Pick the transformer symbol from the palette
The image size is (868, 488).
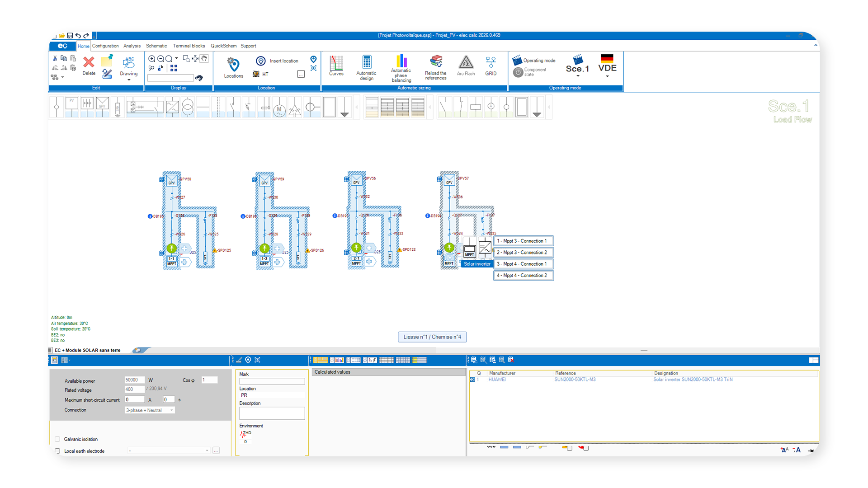tap(188, 108)
